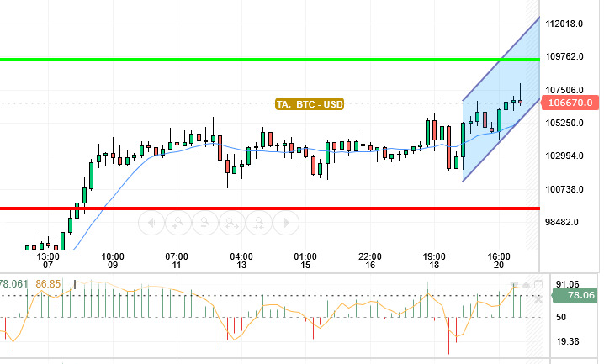Viewport: 604px width, 364px height.
Task: Click the red 106670.0 current price tag
Action: [570, 103]
